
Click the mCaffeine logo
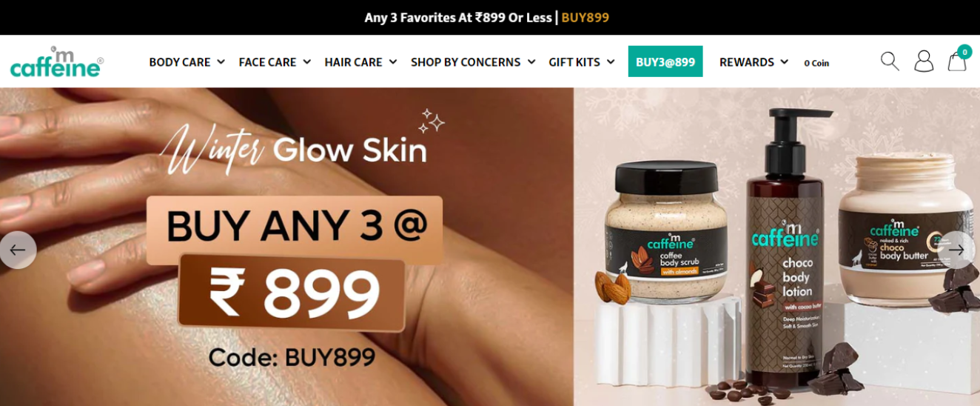[56, 61]
